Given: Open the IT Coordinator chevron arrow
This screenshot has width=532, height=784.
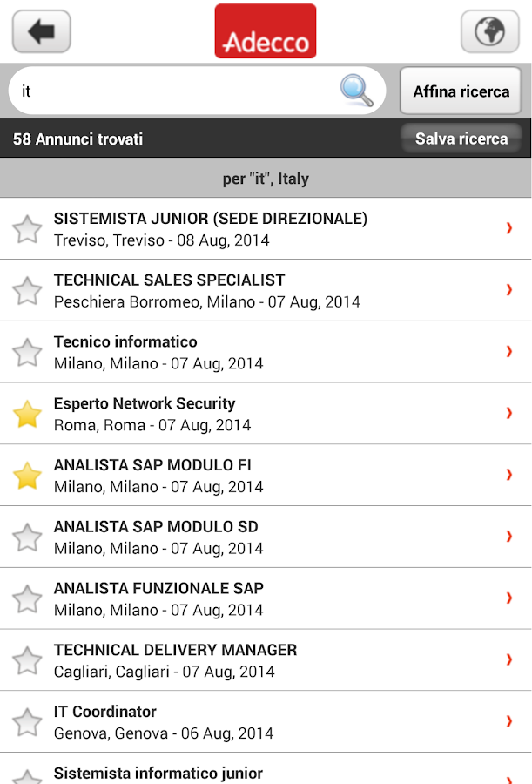Looking at the screenshot, I should click(509, 721).
